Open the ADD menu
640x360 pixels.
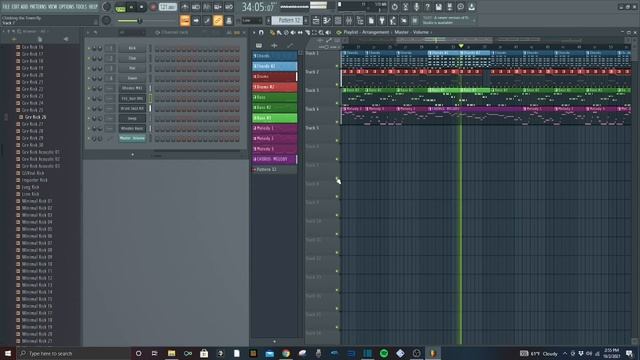click(24, 7)
